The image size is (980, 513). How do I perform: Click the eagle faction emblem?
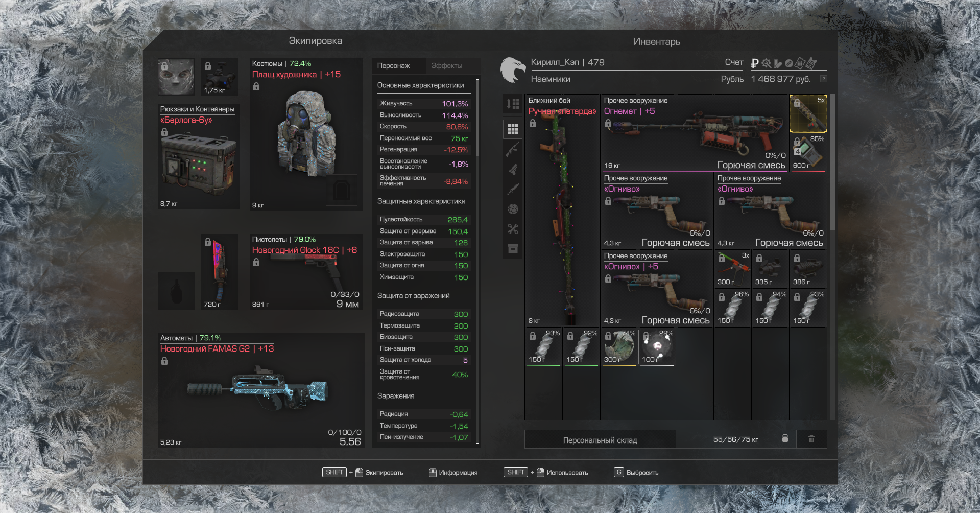click(513, 70)
